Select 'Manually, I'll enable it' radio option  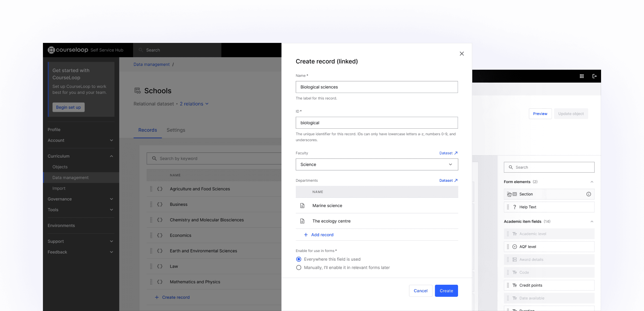[299, 268]
